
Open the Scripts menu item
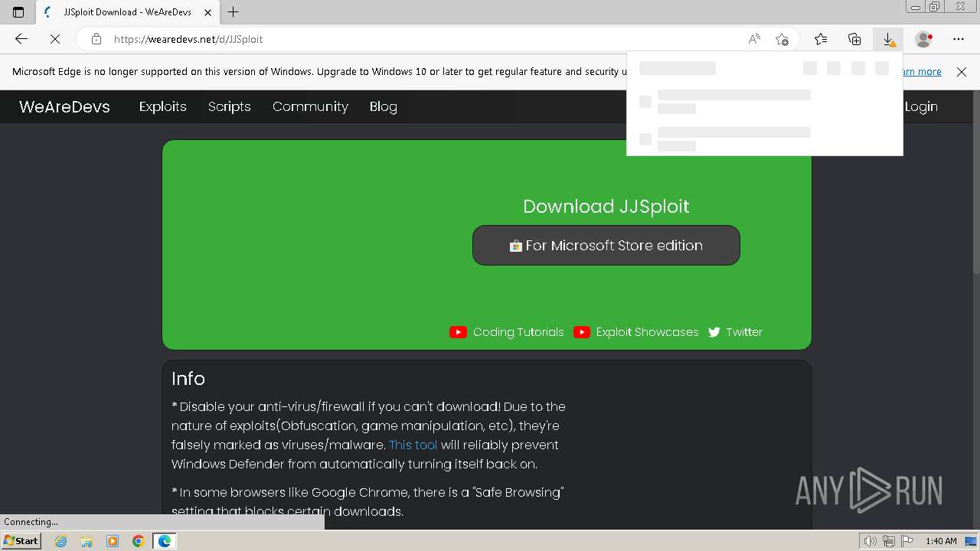pyautogui.click(x=229, y=106)
